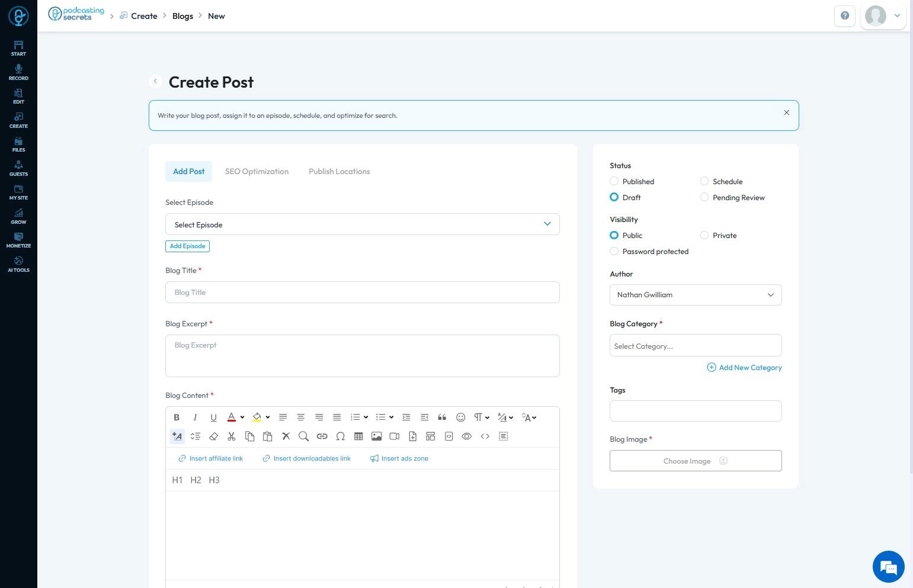
Task: Insert a blockquote in the editor
Action: pyautogui.click(x=442, y=417)
